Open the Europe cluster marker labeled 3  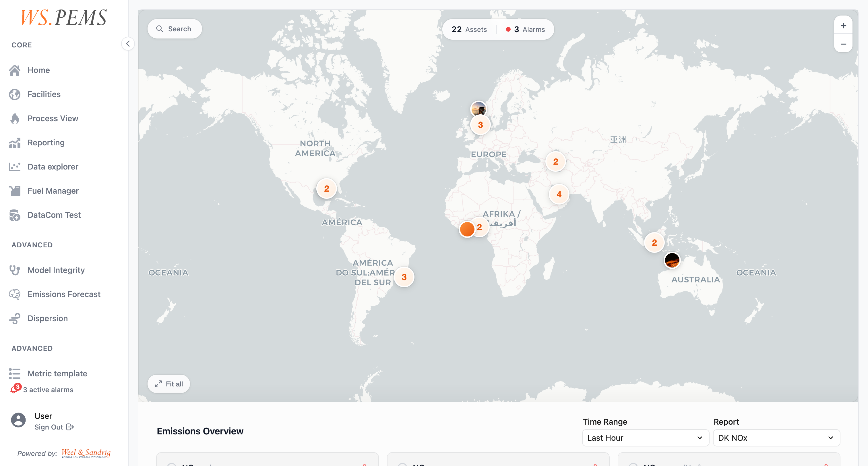coord(480,125)
